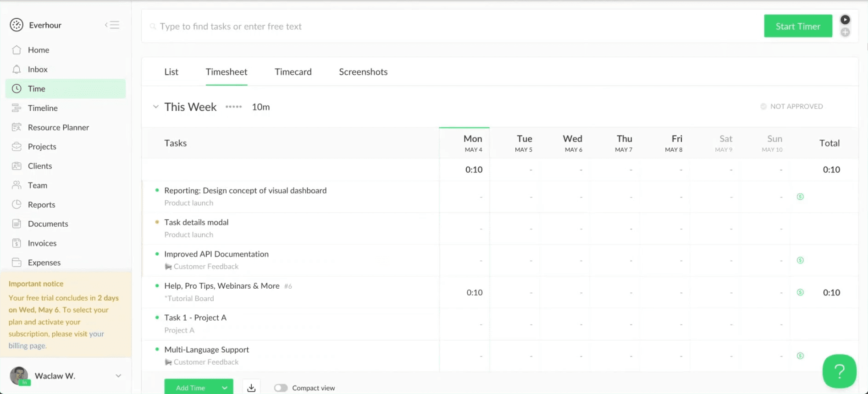Click the green status dot on Task 1 - Project A
Viewport: 868px width, 394px height.
(157, 317)
